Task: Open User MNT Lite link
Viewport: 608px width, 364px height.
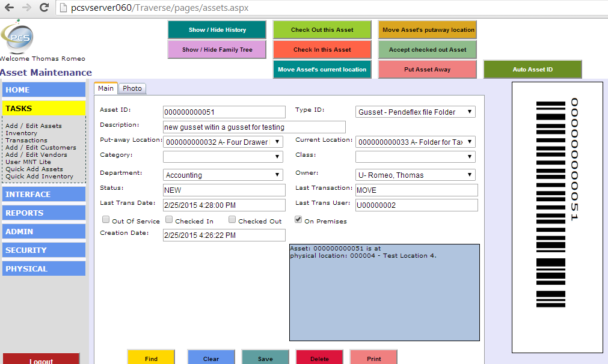Action: coord(28,162)
